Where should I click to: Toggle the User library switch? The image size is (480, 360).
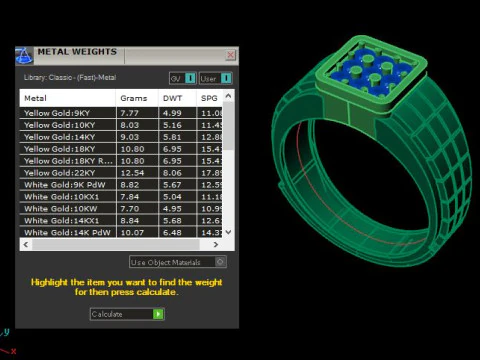[215, 78]
